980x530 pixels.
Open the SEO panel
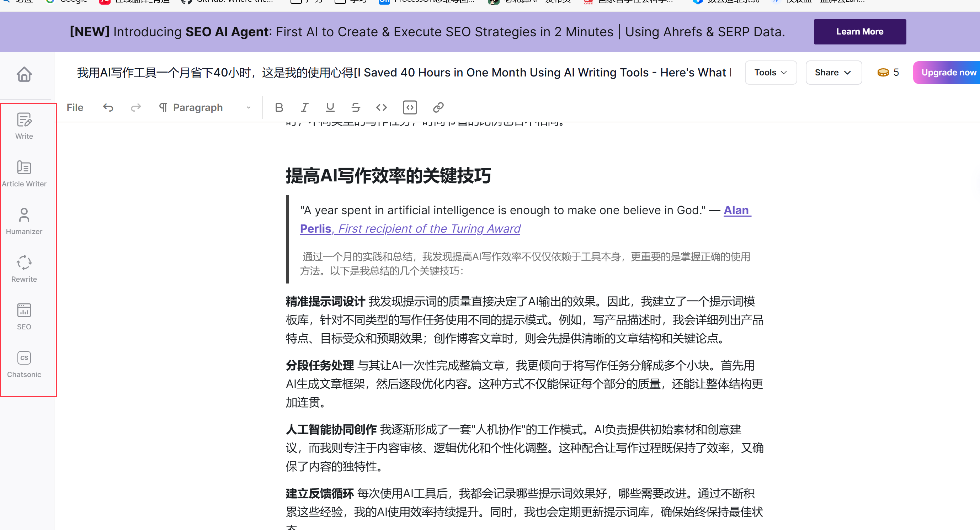point(24,316)
